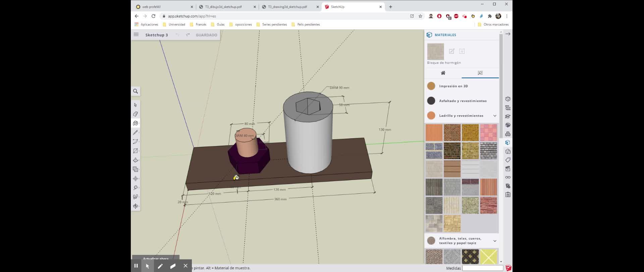The height and width of the screenshot is (272, 644).
Task: Choose the Line pencil tool
Action: (136, 133)
